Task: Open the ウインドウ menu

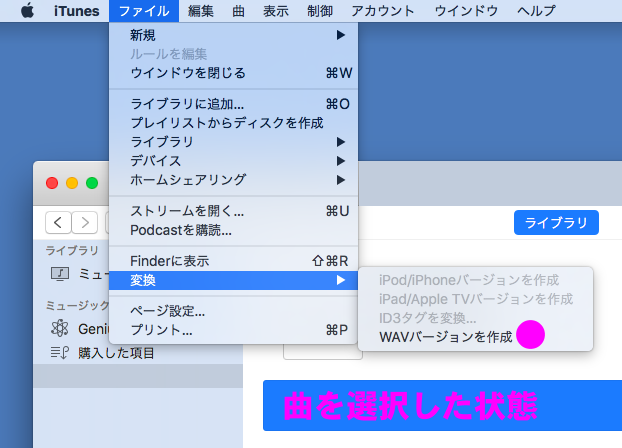Action: click(466, 11)
